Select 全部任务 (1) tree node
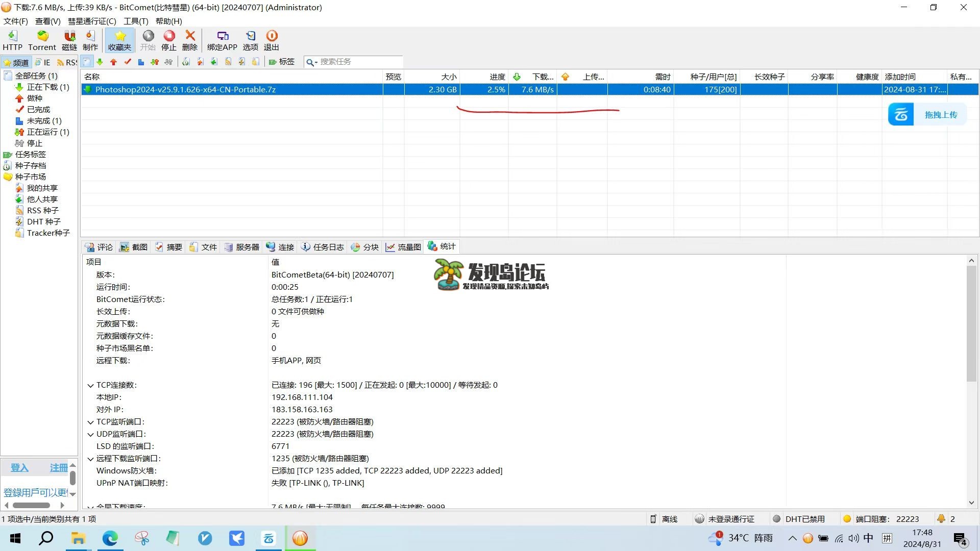 [x=36, y=76]
